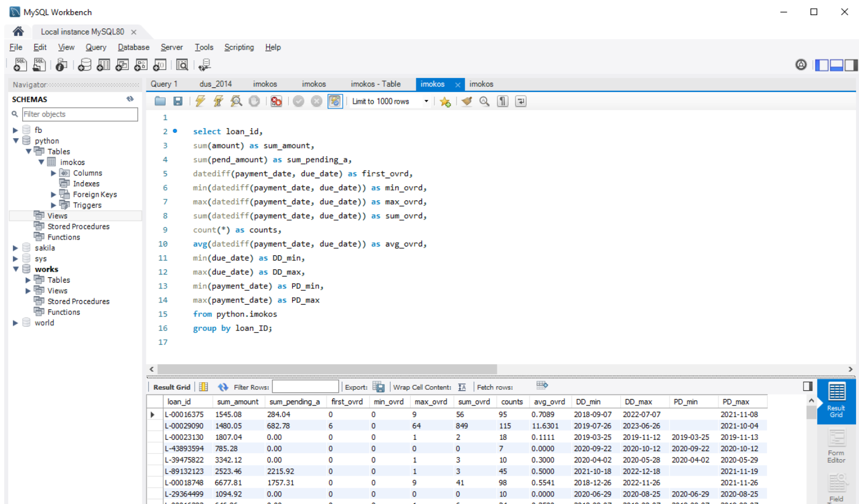859x504 pixels.
Task: Toggle result side panel square icon
Action: click(x=808, y=386)
